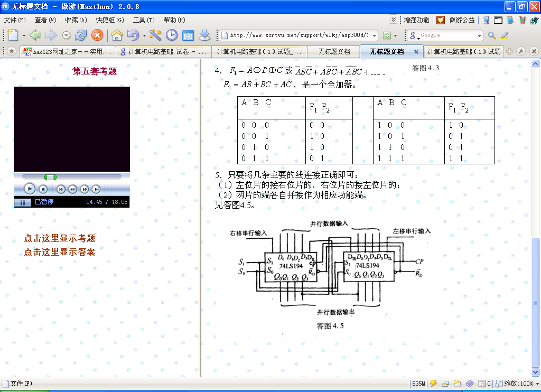Click the Download arrow icon
This screenshot has width=541, height=392.
pyautogui.click(x=204, y=35)
